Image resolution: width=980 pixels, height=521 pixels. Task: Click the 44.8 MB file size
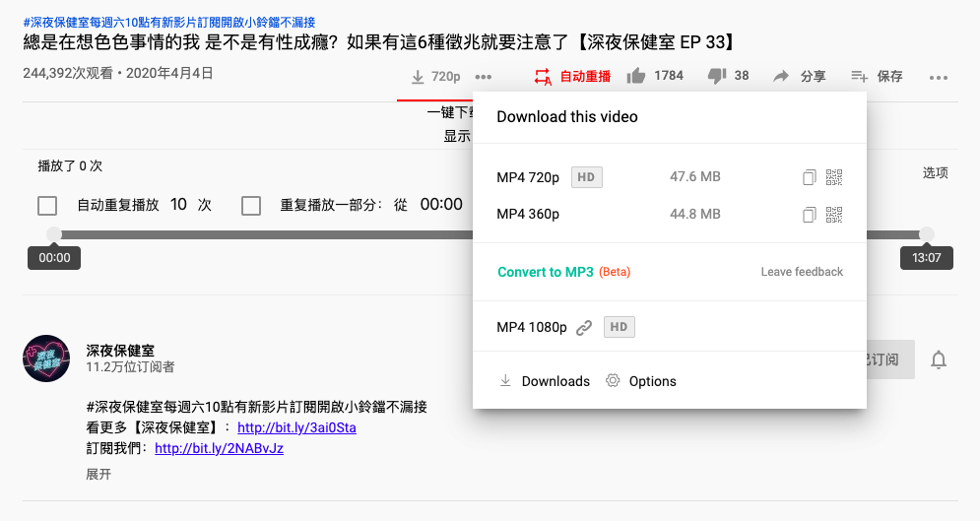[695, 215]
